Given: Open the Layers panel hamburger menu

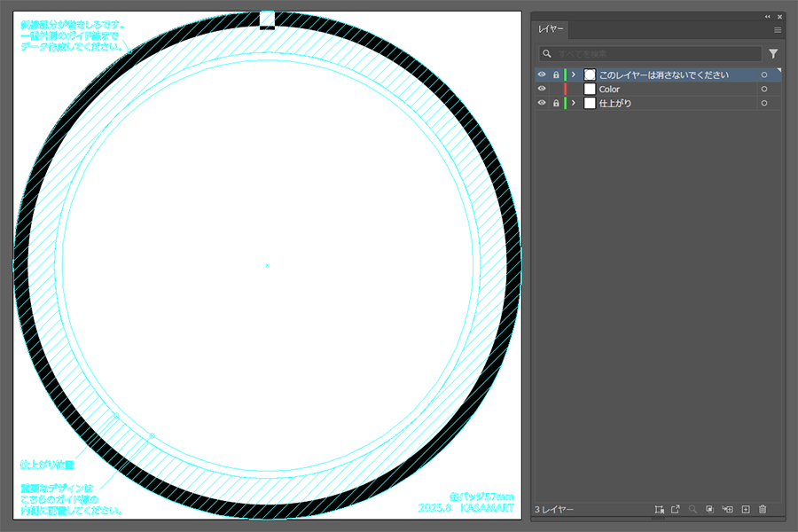Looking at the screenshot, I should [778, 30].
